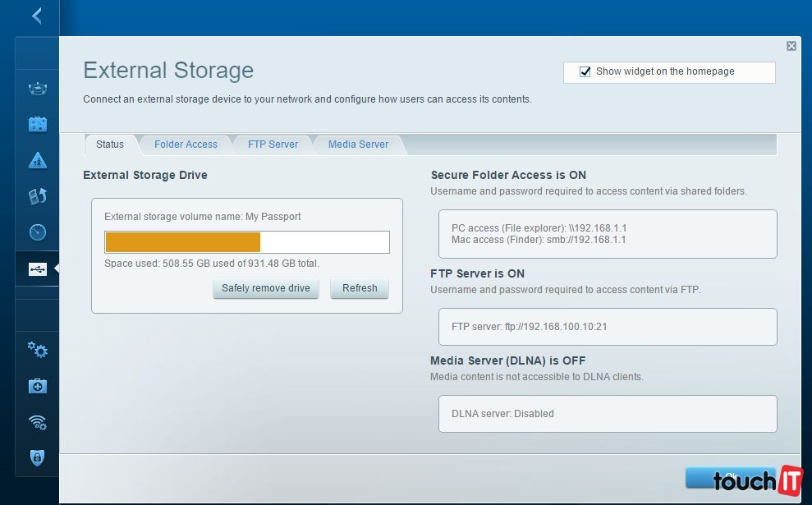Open Guest Access briefcase icon
This screenshot has height=505, width=812.
(x=38, y=125)
